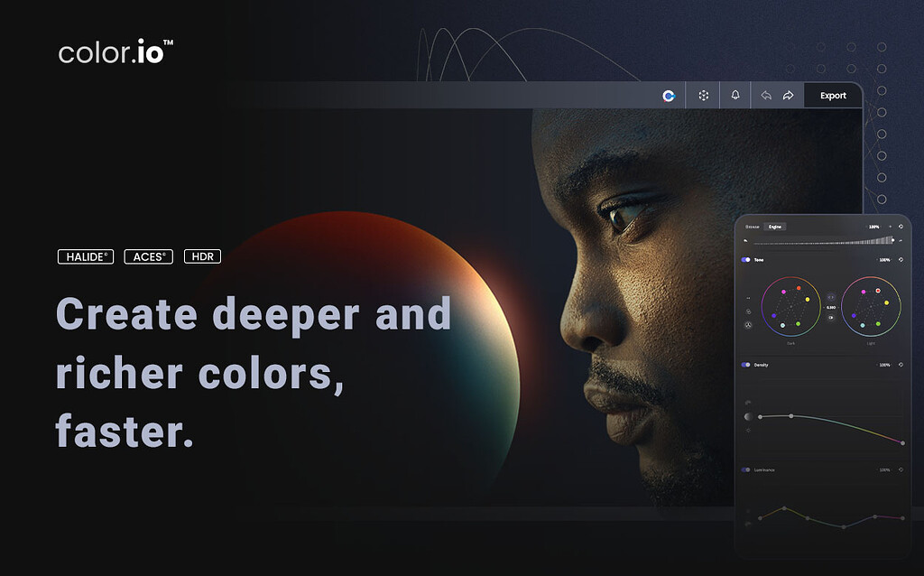Click the redo arrow icon
Viewport: 924px width, 576px height.
787,95
